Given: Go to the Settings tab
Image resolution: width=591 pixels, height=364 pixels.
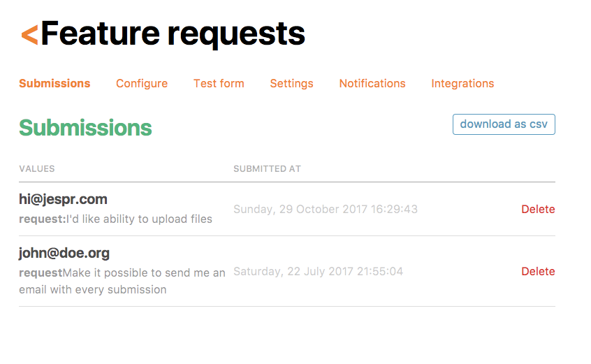Looking at the screenshot, I should [x=291, y=83].
